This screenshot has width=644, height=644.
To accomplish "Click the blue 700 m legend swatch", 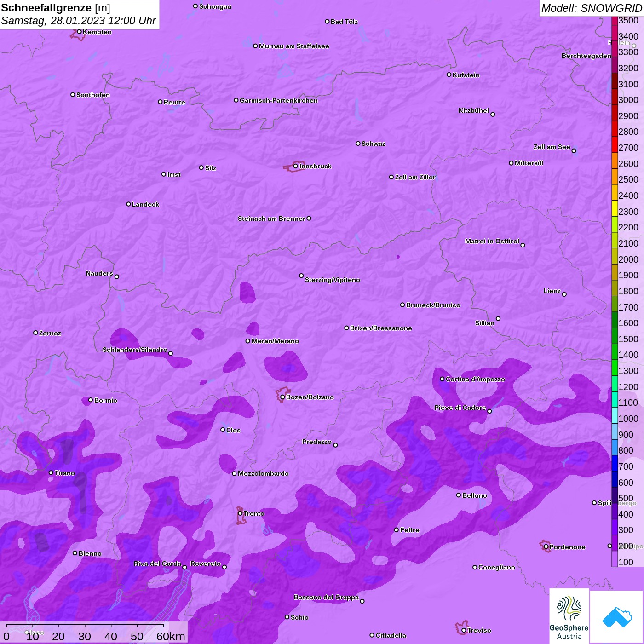I will tap(615, 463).
